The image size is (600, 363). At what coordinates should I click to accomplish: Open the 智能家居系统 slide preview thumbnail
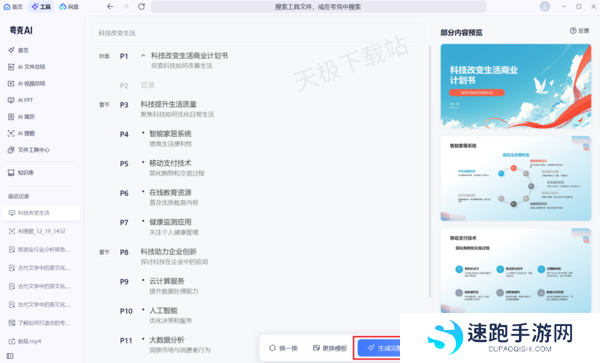[x=515, y=178]
